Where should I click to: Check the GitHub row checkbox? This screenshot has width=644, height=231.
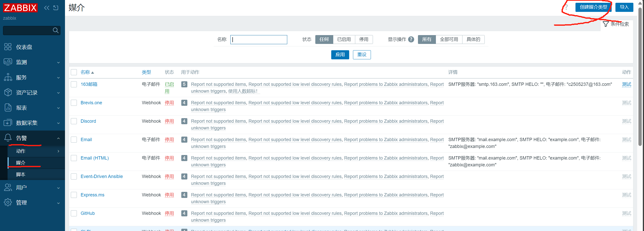(x=74, y=213)
